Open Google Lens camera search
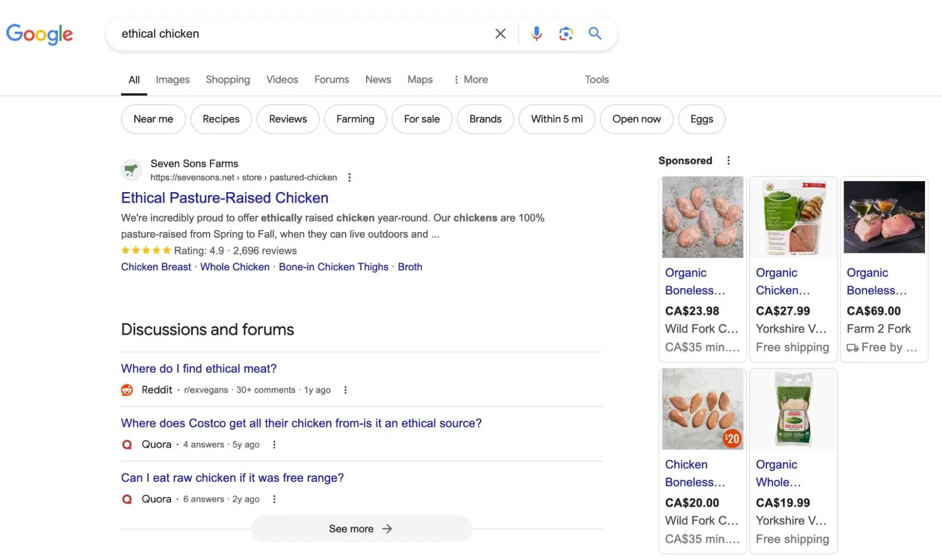The image size is (942, 560). [x=565, y=33]
